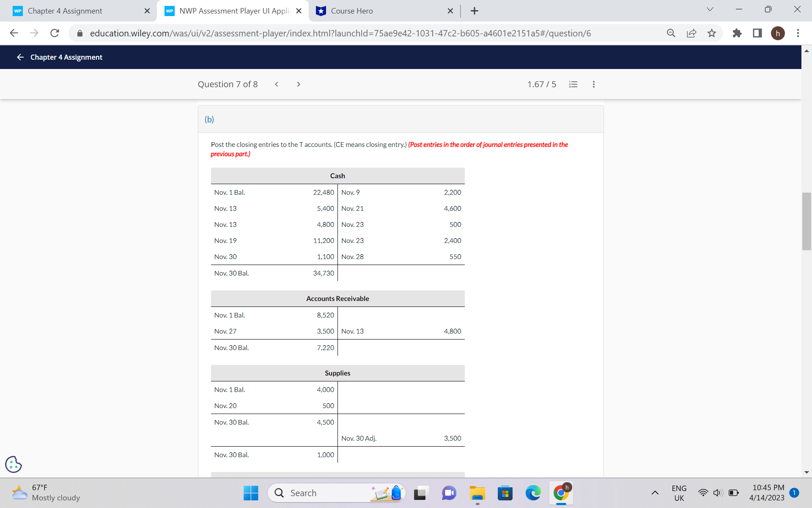This screenshot has width=812, height=508.
Task: Open Chrome's three-dot settings menu
Action: [x=798, y=33]
